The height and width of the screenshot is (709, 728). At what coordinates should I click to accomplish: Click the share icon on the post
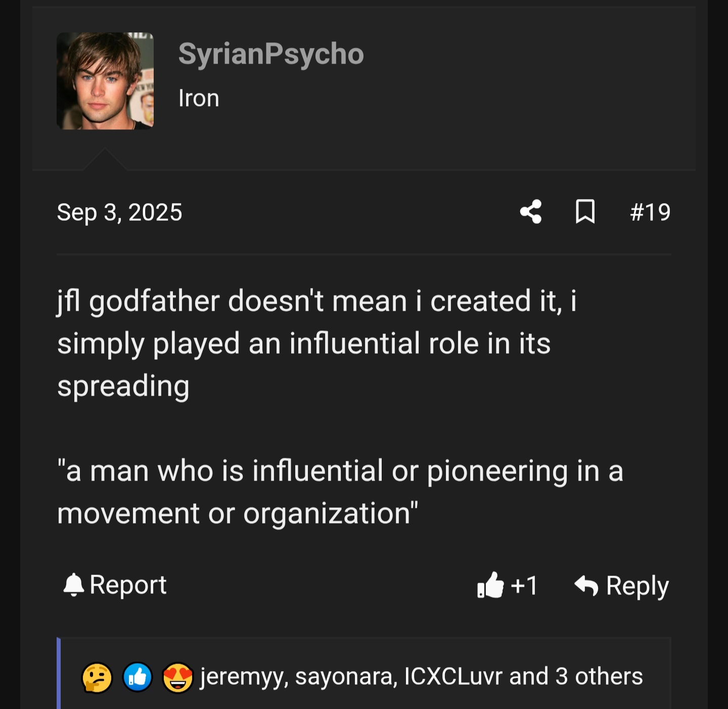pos(531,212)
